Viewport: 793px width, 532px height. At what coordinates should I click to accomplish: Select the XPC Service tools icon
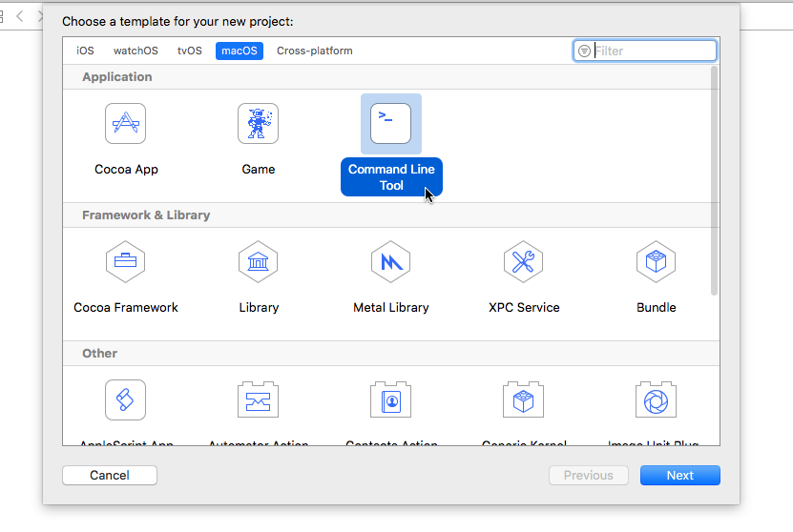524,261
